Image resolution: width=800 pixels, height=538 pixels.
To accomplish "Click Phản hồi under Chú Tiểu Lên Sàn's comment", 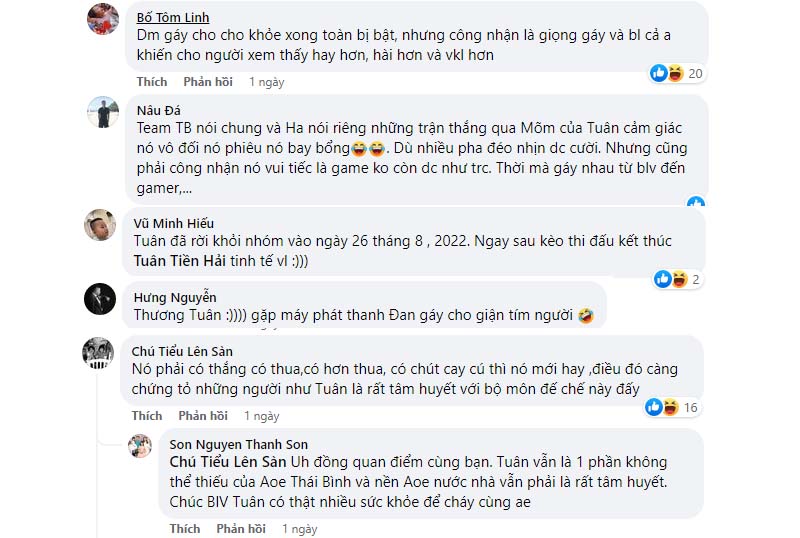I will [x=201, y=415].
